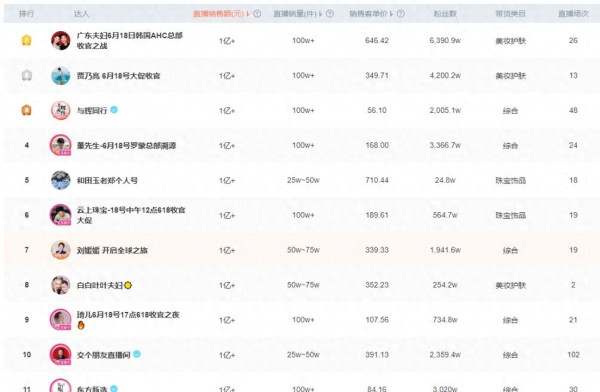
Task: Click help icon next to 直播销量(件)
Action: 329,14
